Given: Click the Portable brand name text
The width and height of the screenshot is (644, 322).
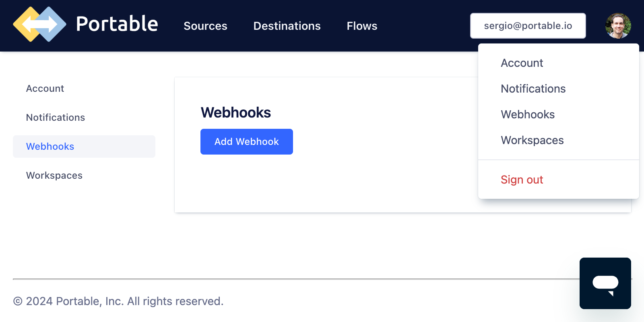Looking at the screenshot, I should [117, 24].
